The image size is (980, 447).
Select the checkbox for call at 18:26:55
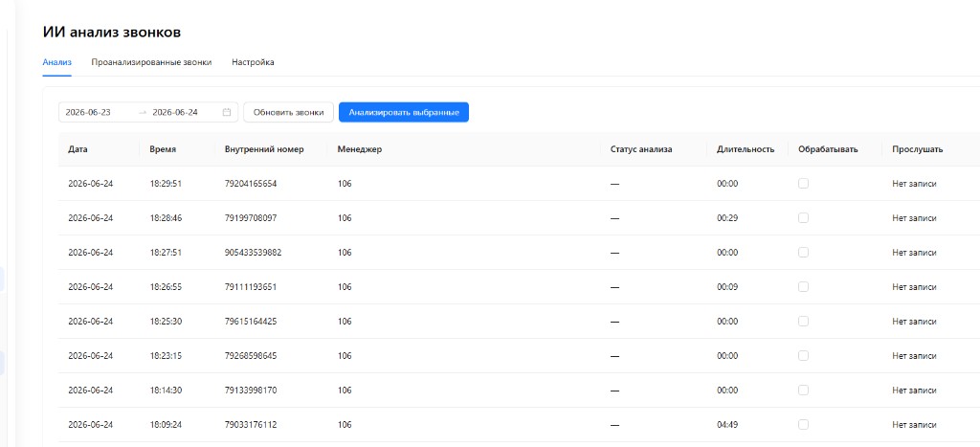point(803,286)
